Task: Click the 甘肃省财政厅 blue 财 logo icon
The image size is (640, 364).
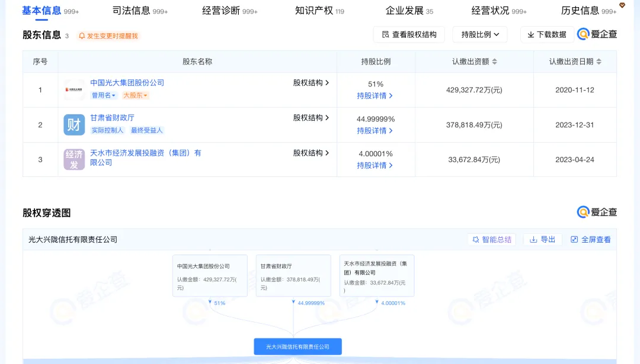Action: tap(74, 125)
